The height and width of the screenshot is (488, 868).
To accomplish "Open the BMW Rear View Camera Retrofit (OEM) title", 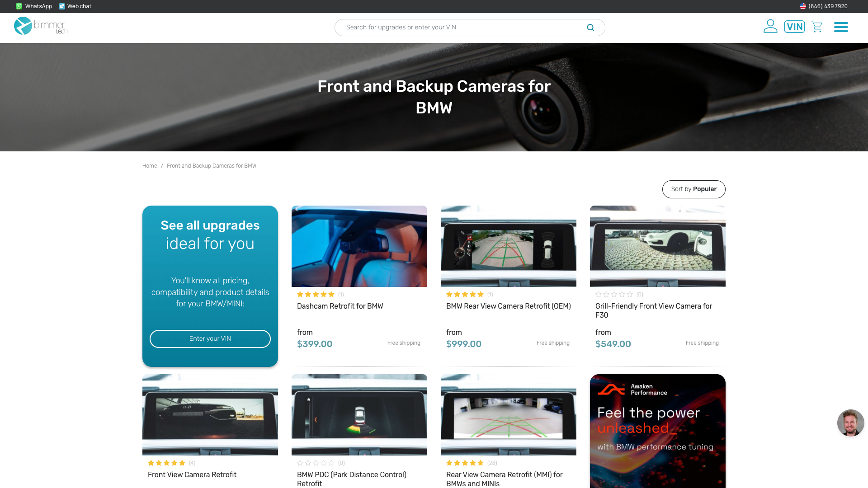I will (x=508, y=306).
